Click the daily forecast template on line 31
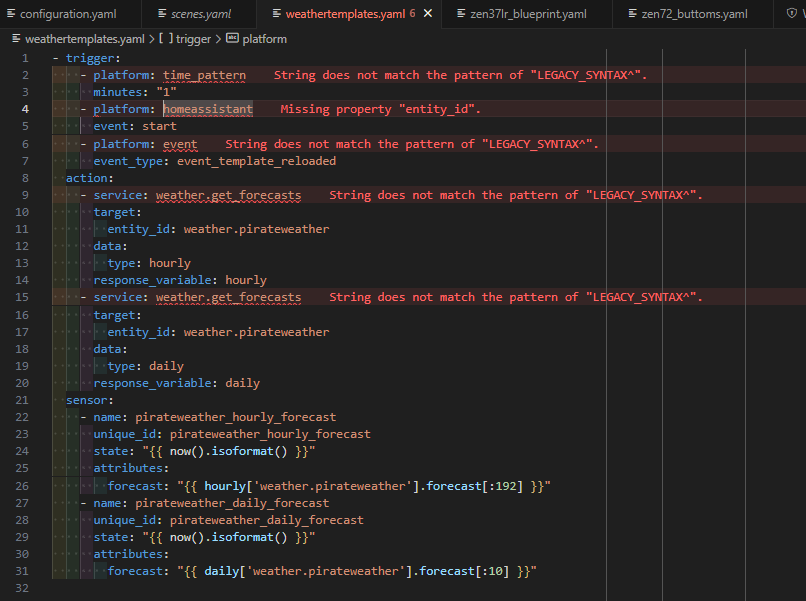Image resolution: width=806 pixels, height=601 pixels. pyautogui.click(x=357, y=571)
